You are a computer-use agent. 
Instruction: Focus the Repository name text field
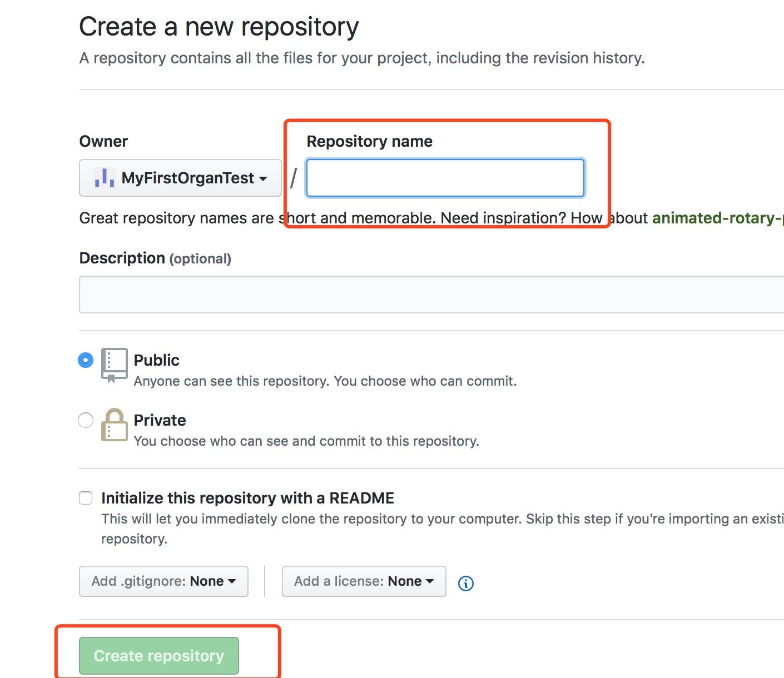tap(445, 178)
